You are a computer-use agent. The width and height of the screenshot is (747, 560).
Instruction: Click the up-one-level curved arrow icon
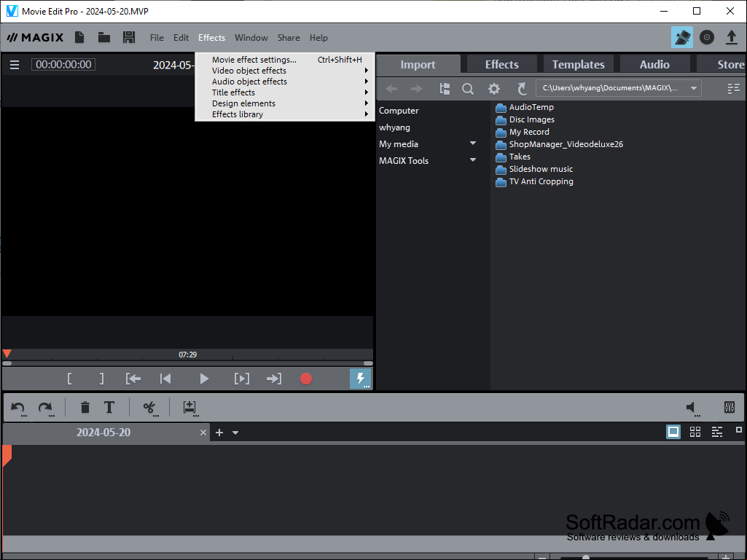tap(522, 89)
